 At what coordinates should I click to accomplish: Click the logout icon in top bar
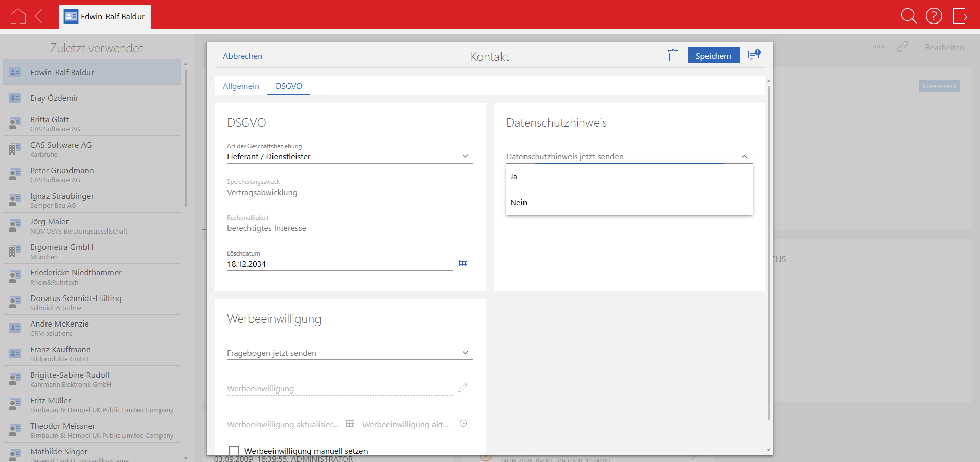tap(960, 16)
